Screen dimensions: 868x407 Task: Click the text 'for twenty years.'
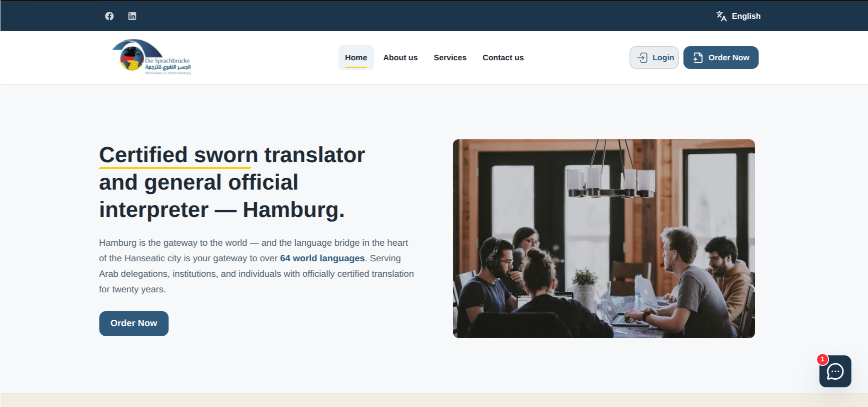pyautogui.click(x=132, y=289)
